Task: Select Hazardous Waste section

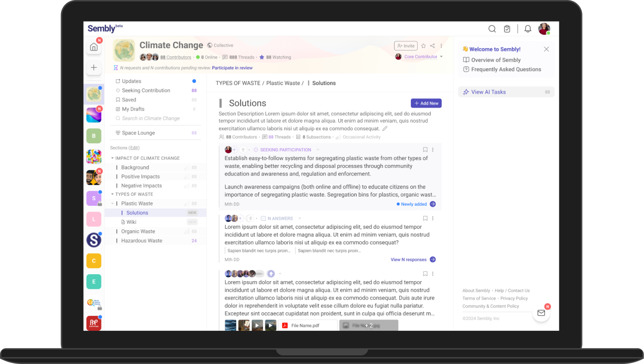Action: 141,240
